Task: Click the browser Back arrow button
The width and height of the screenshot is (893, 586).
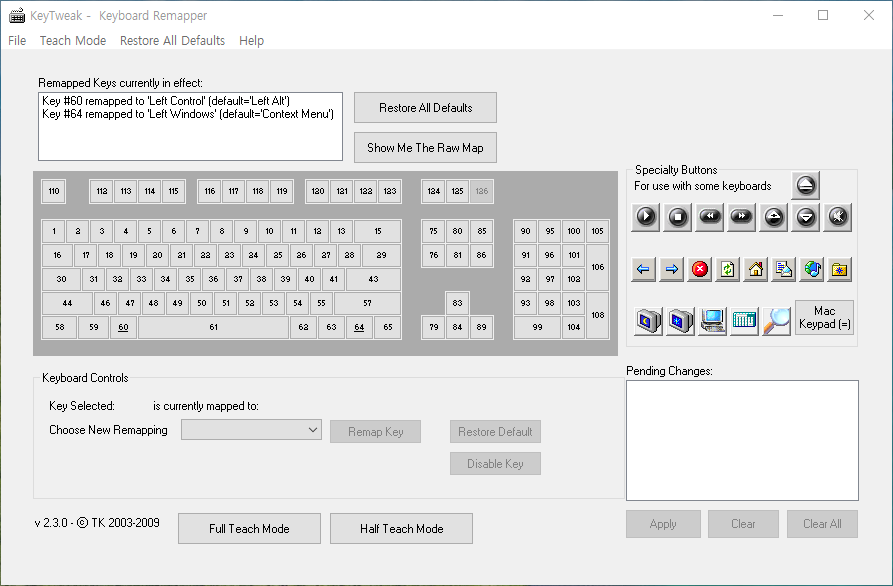Action: pyautogui.click(x=644, y=269)
